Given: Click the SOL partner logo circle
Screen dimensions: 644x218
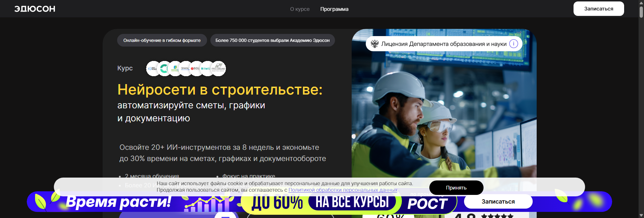Looking at the screenshot, I should pyautogui.click(x=195, y=69).
